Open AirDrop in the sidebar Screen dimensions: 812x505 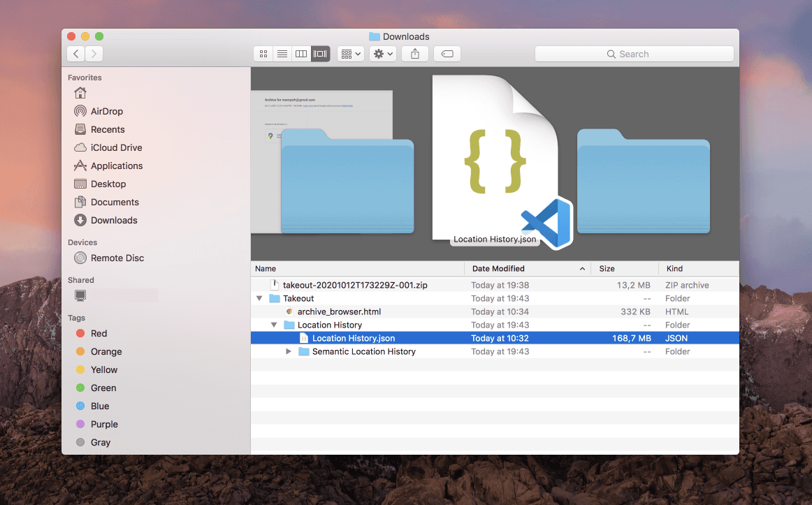tap(106, 111)
